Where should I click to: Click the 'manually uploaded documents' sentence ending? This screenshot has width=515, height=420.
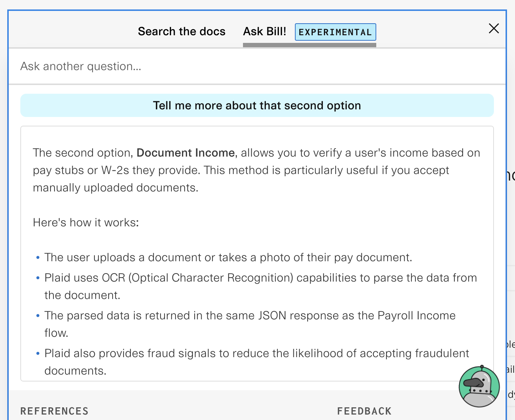[115, 187]
